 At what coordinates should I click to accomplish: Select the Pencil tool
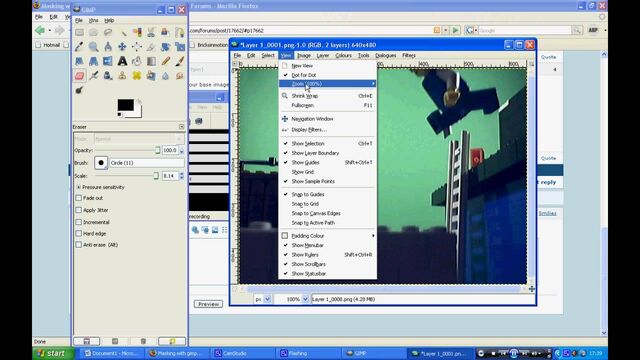[x=165, y=61]
